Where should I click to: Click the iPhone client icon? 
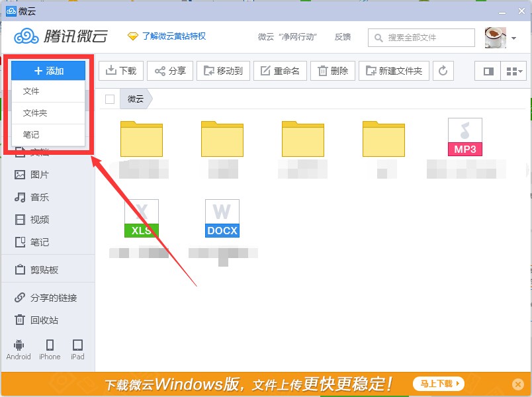[x=50, y=350]
